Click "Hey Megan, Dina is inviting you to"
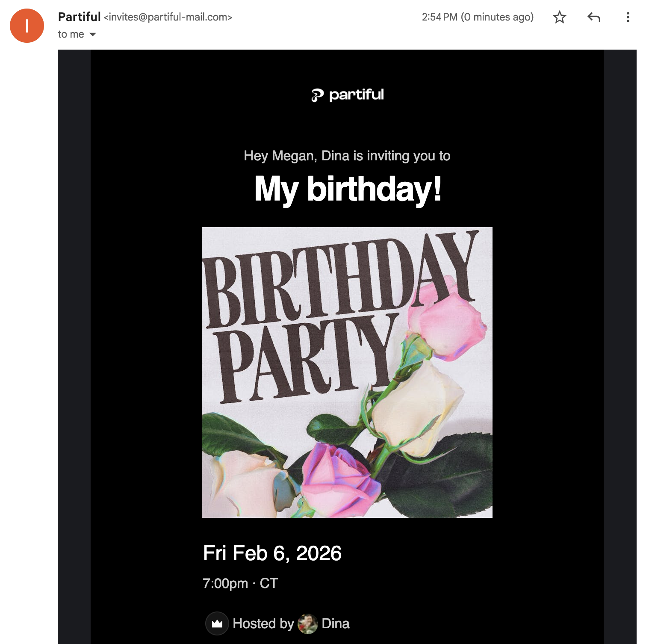Image resolution: width=649 pixels, height=644 pixels. [x=347, y=156]
